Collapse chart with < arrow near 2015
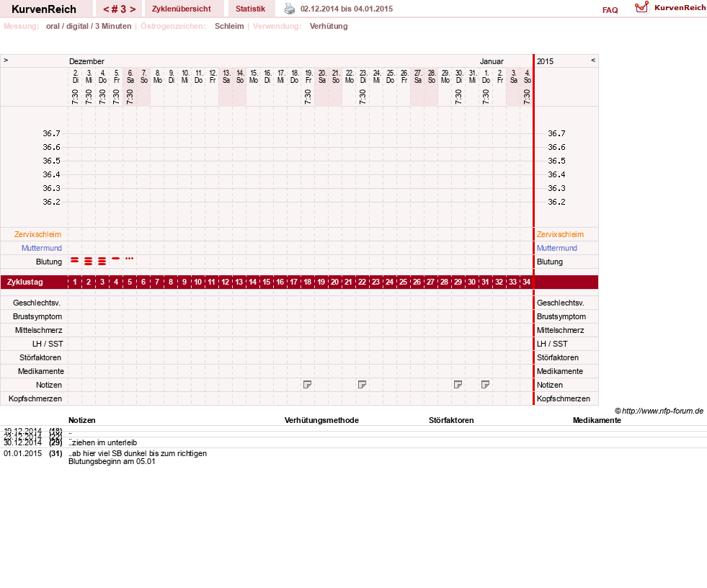Image resolution: width=707 pixels, height=588 pixels. coord(593,60)
